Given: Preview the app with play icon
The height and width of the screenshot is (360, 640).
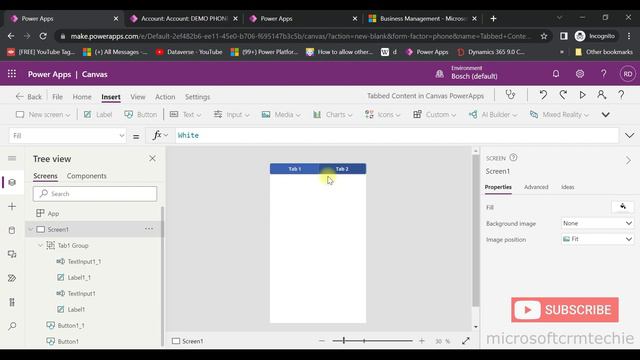Looking at the screenshot, I should point(582,95).
